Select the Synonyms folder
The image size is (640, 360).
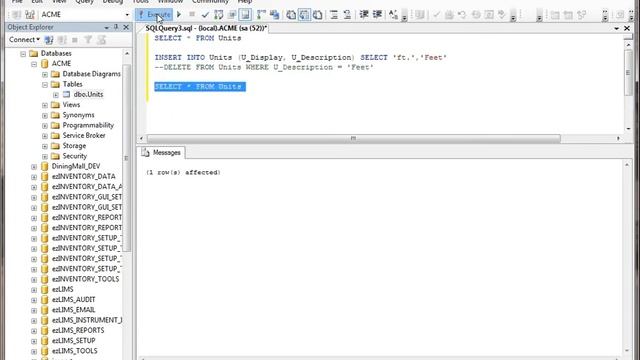point(78,115)
